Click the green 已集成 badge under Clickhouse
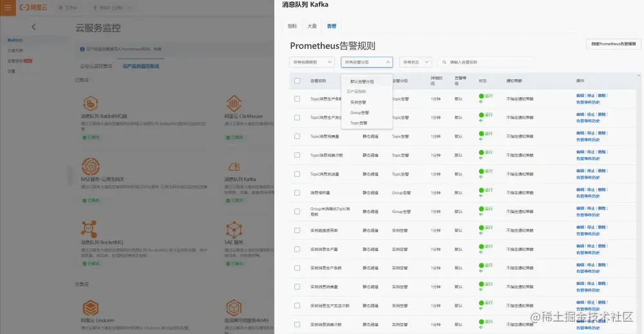The height and width of the screenshot is (334, 644). [x=234, y=137]
